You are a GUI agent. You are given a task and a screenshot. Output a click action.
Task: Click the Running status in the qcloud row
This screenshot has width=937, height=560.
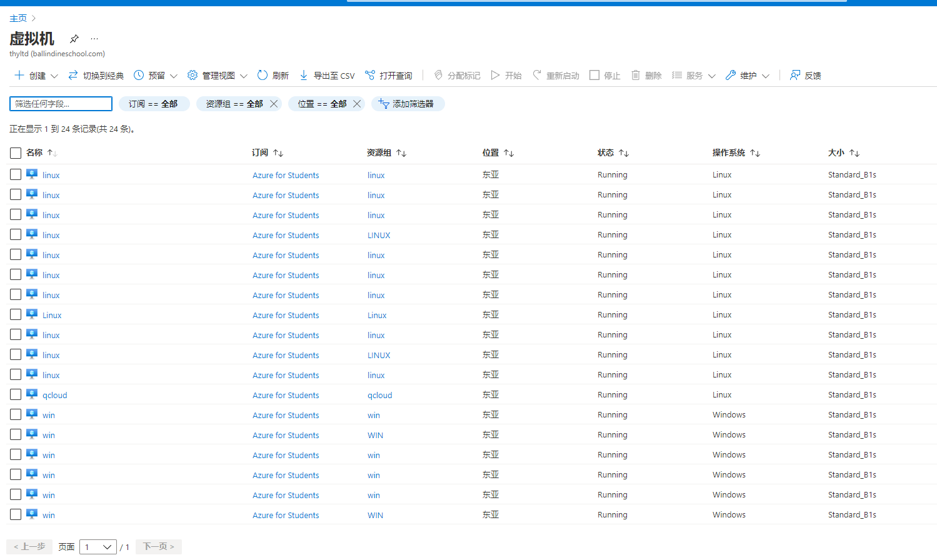click(x=613, y=394)
